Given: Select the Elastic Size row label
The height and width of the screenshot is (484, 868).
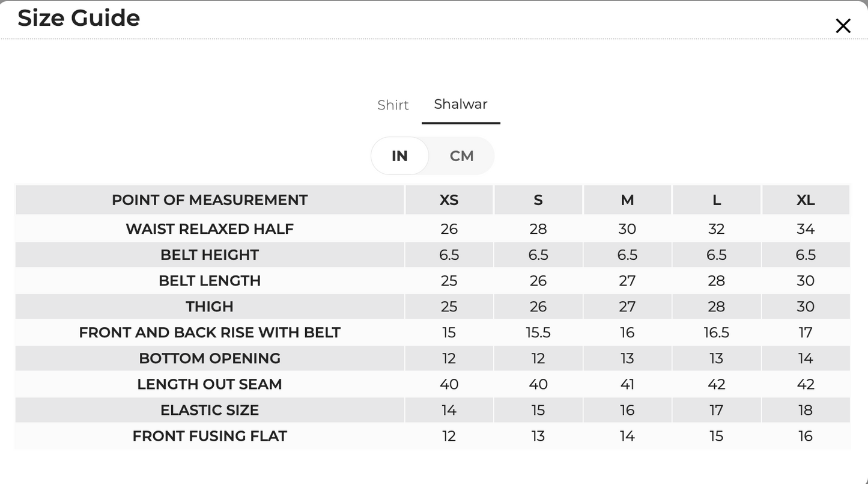Looking at the screenshot, I should pos(210,410).
